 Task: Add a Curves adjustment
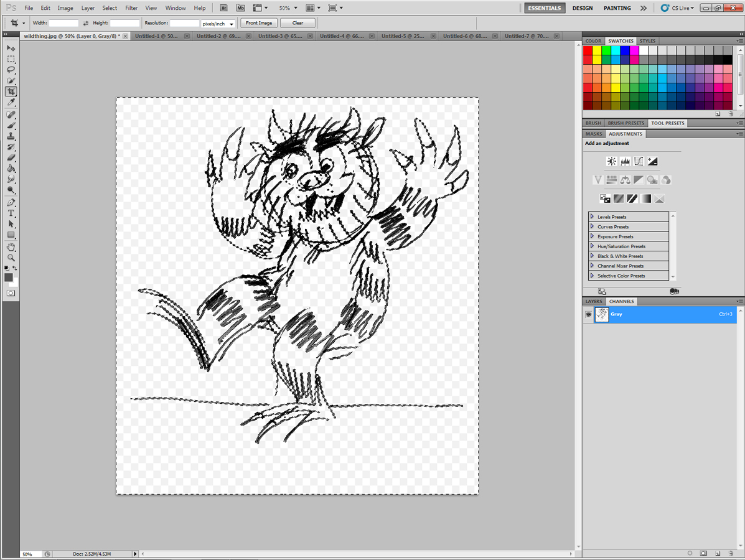[639, 162]
